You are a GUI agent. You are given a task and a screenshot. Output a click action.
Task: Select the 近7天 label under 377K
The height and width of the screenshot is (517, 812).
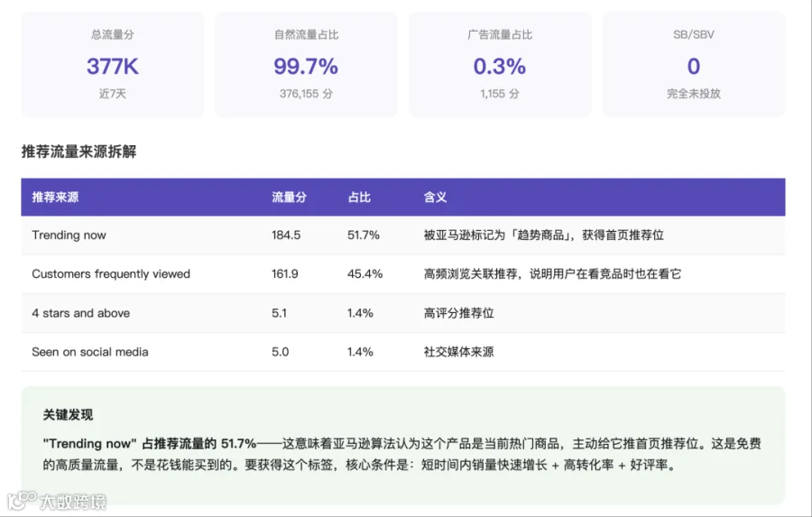coord(113,94)
